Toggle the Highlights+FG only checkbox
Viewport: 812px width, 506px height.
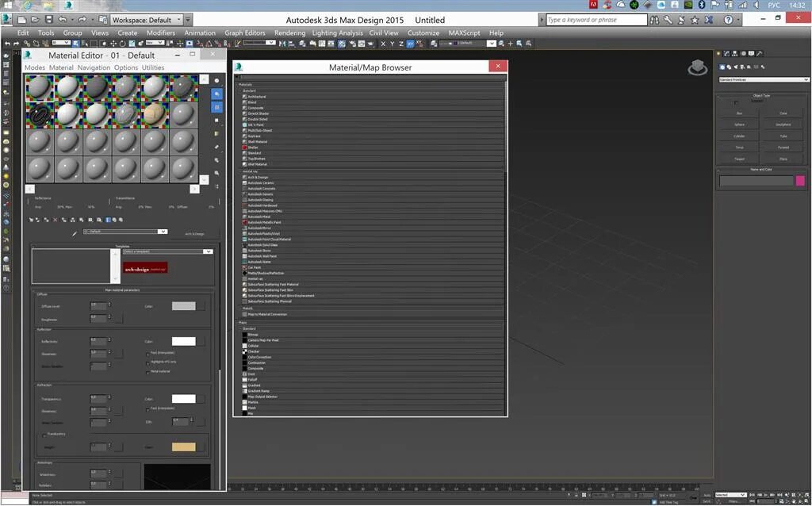click(x=147, y=362)
